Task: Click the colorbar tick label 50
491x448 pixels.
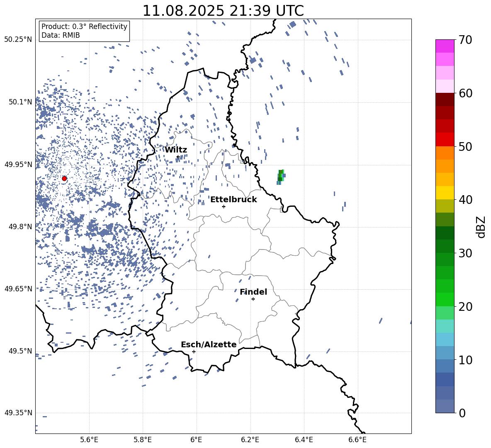Action: pos(465,146)
